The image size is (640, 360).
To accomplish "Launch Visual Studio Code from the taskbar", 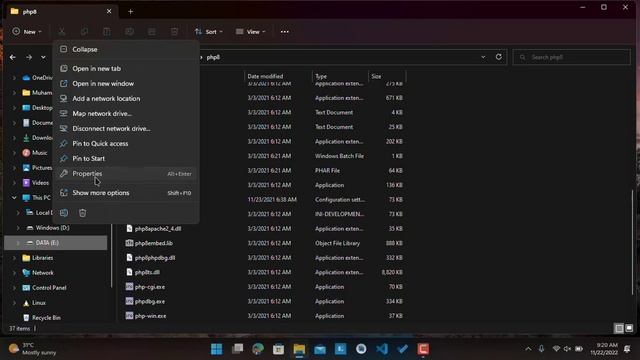I will 382,349.
